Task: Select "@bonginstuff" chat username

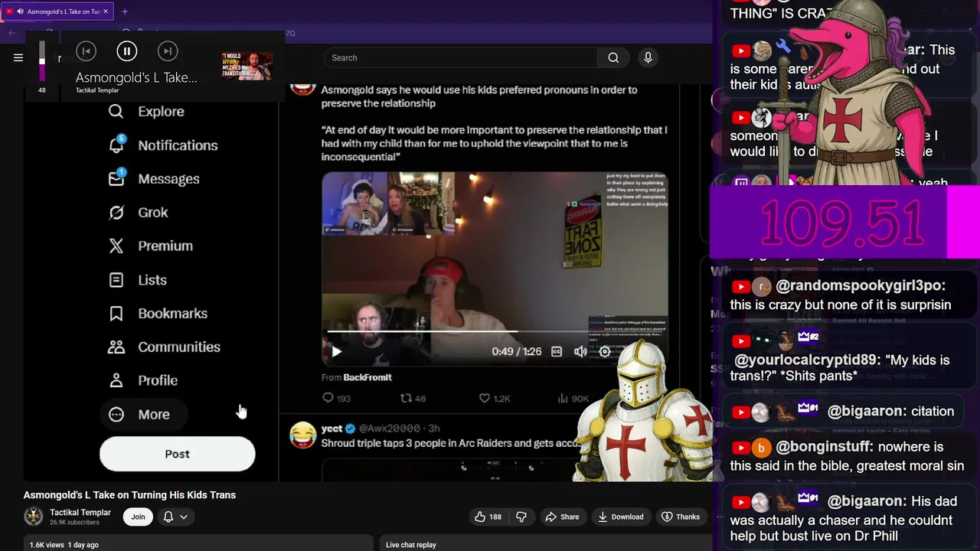Action: pos(823,447)
